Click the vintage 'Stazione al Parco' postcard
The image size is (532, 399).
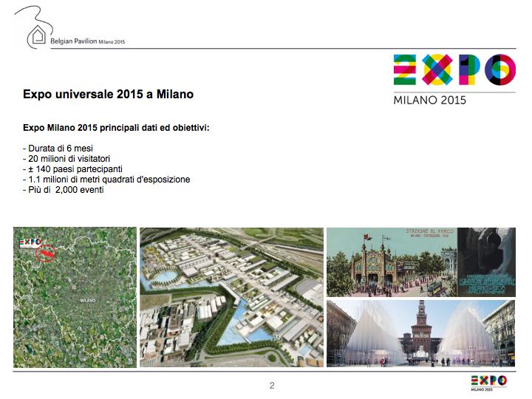pyautogui.click(x=391, y=262)
